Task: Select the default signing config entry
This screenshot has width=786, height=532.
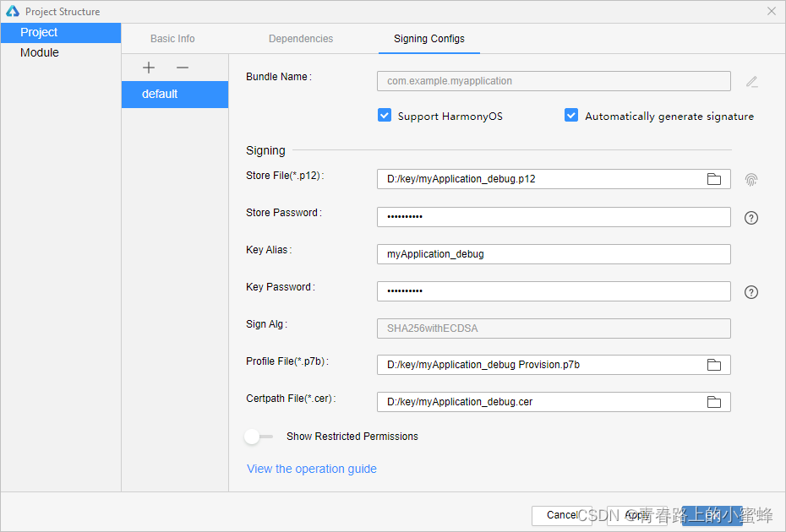Action: [x=174, y=94]
